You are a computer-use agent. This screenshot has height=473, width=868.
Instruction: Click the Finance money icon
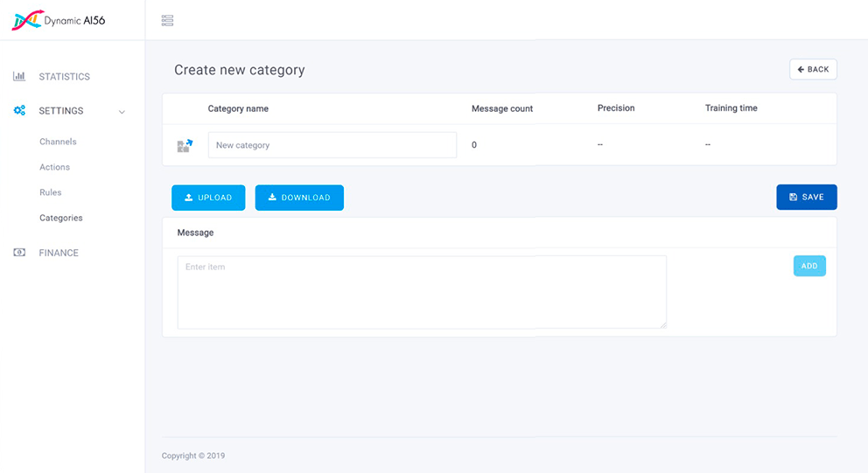tap(19, 253)
